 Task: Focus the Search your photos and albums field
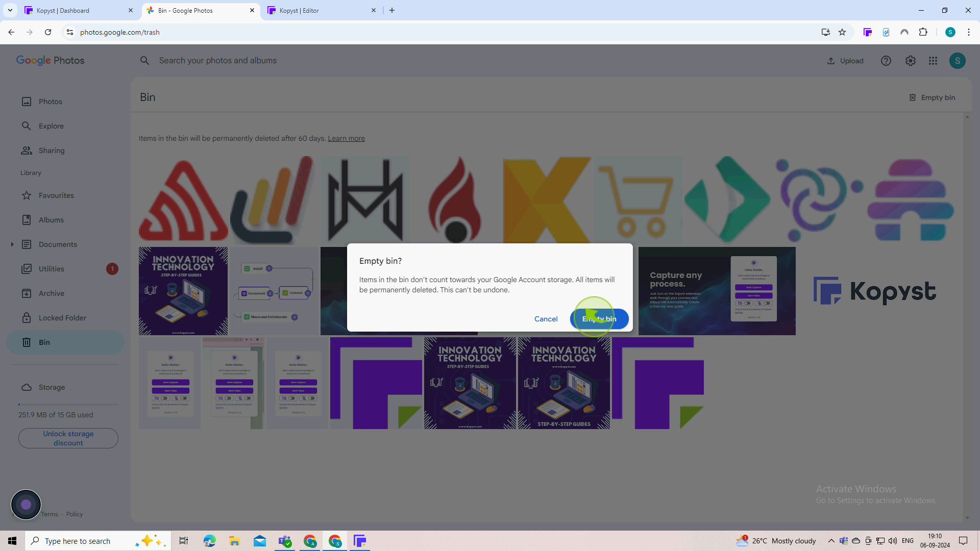(x=218, y=60)
